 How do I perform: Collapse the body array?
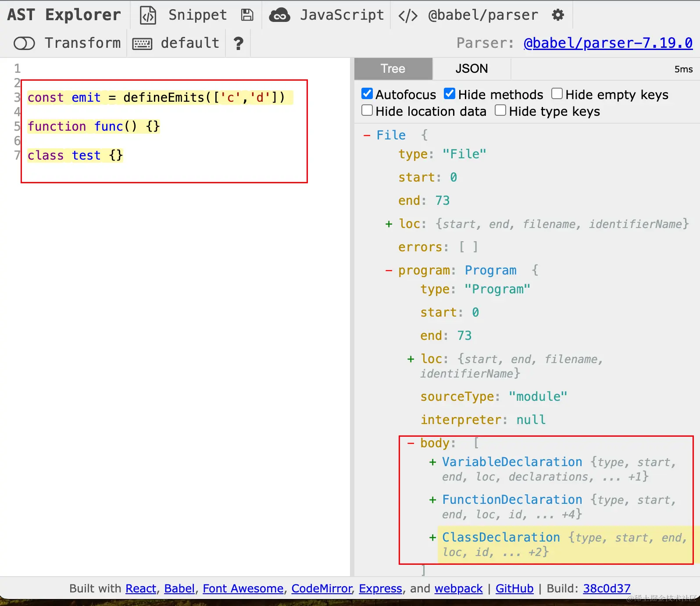[x=411, y=443]
